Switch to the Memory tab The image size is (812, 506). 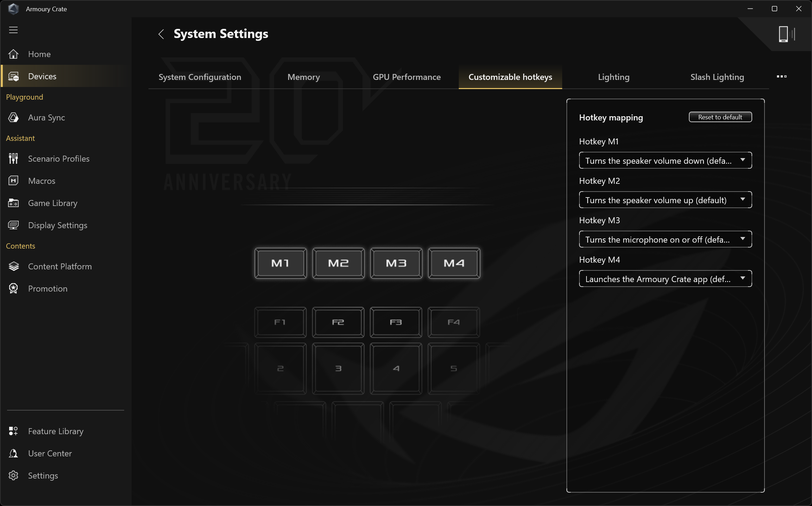[x=304, y=77]
